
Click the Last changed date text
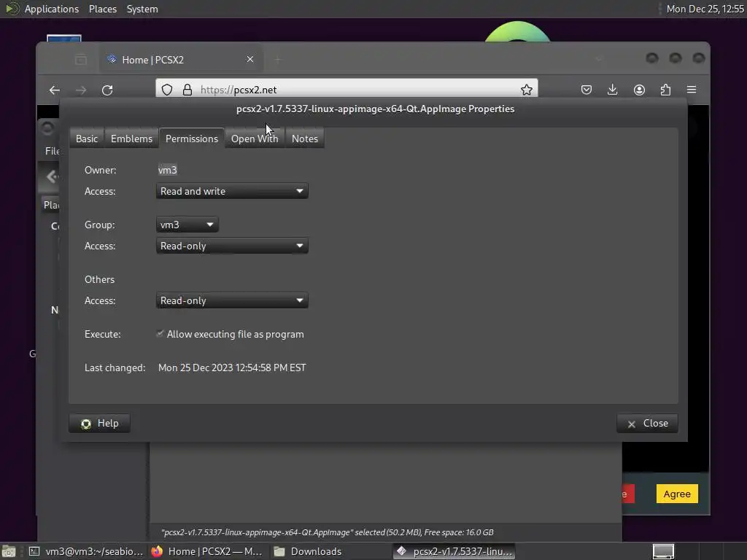[232, 367]
